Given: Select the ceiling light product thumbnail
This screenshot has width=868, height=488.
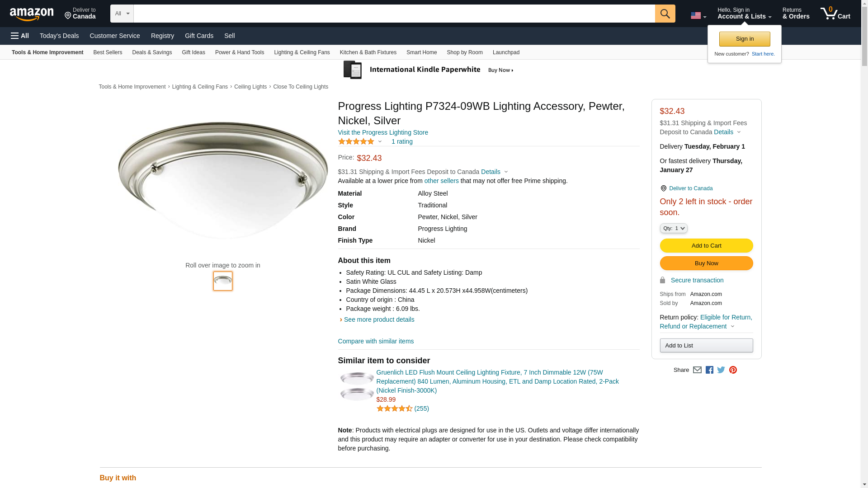Looking at the screenshot, I should (223, 281).
